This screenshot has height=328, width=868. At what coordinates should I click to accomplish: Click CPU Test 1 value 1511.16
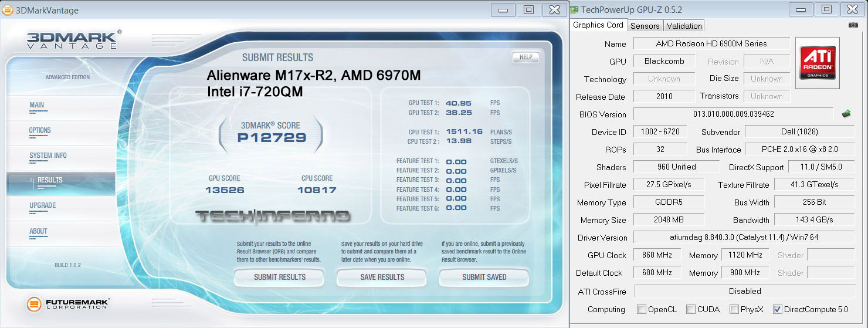464,131
